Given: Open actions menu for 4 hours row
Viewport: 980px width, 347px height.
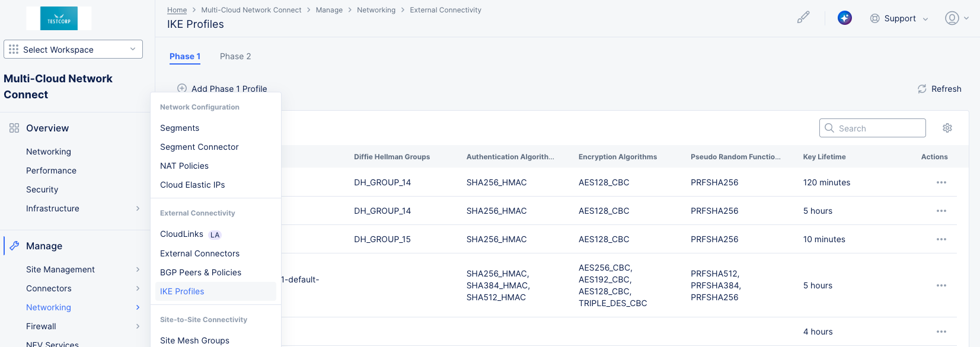Looking at the screenshot, I should [941, 332].
